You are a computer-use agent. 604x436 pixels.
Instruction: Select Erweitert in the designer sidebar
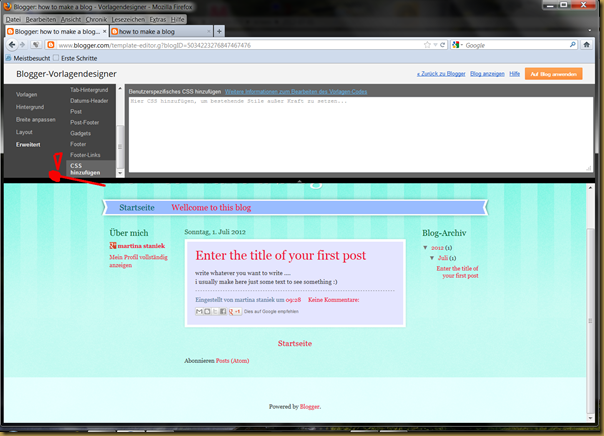pos(28,144)
